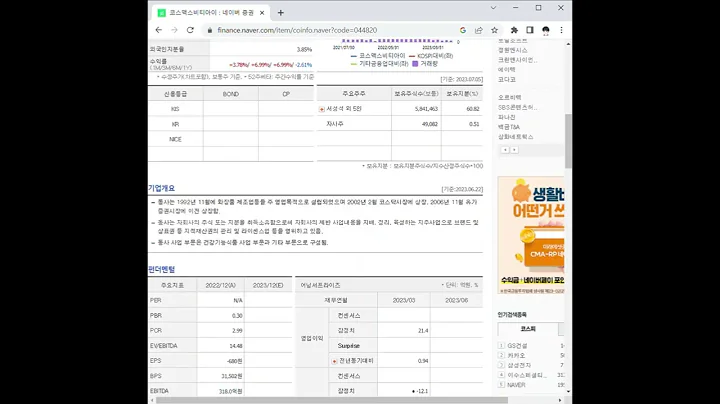Expand the 전년동기대비 row plus icon
The height and width of the screenshot is (404, 720).
[334, 361]
